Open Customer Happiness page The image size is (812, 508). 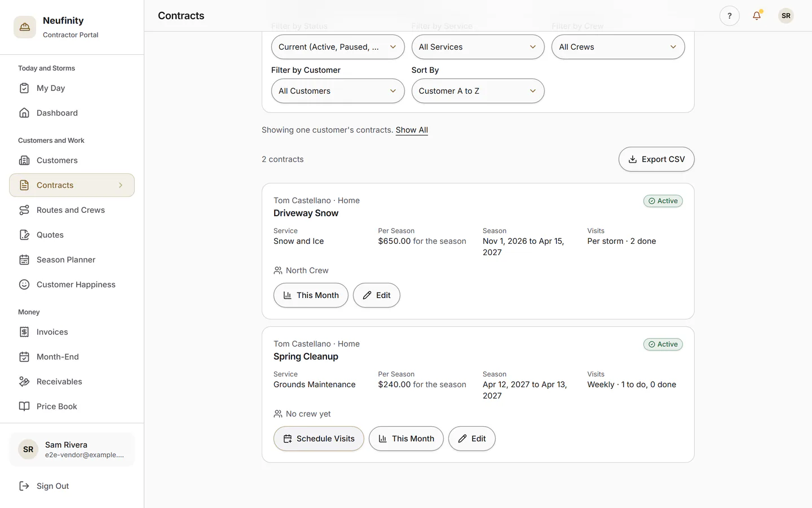tap(72, 284)
